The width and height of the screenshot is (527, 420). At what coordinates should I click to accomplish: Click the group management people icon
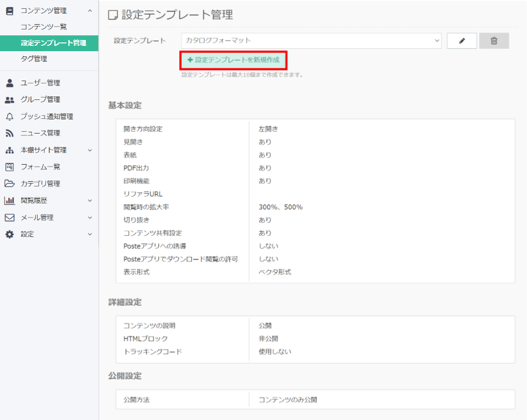tap(9, 99)
